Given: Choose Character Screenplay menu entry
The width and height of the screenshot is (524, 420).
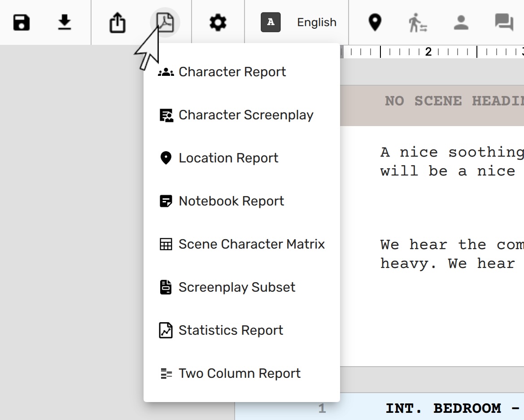Looking at the screenshot, I should [x=245, y=115].
